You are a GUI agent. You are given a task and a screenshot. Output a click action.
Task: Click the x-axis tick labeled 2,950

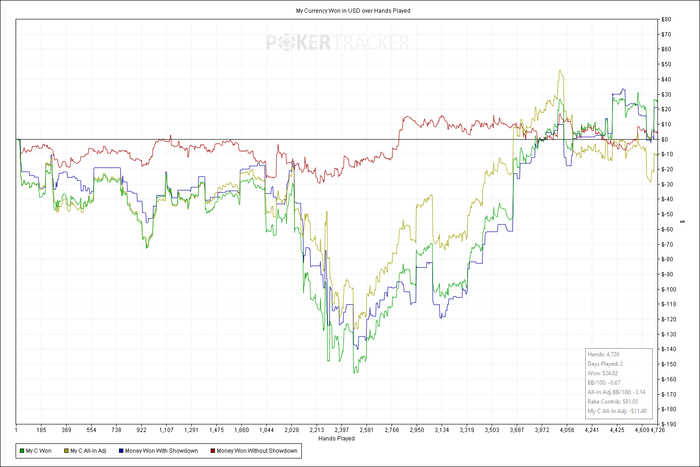click(x=417, y=430)
